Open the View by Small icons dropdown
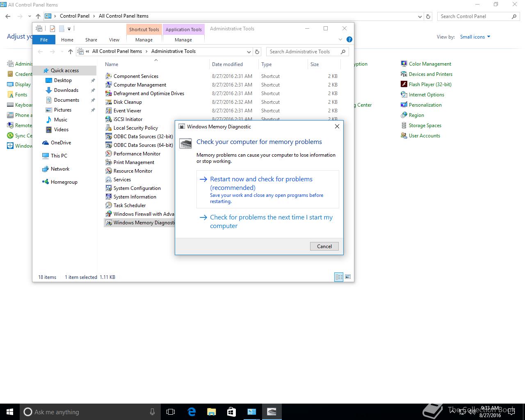This screenshot has height=420, width=525. click(x=475, y=37)
